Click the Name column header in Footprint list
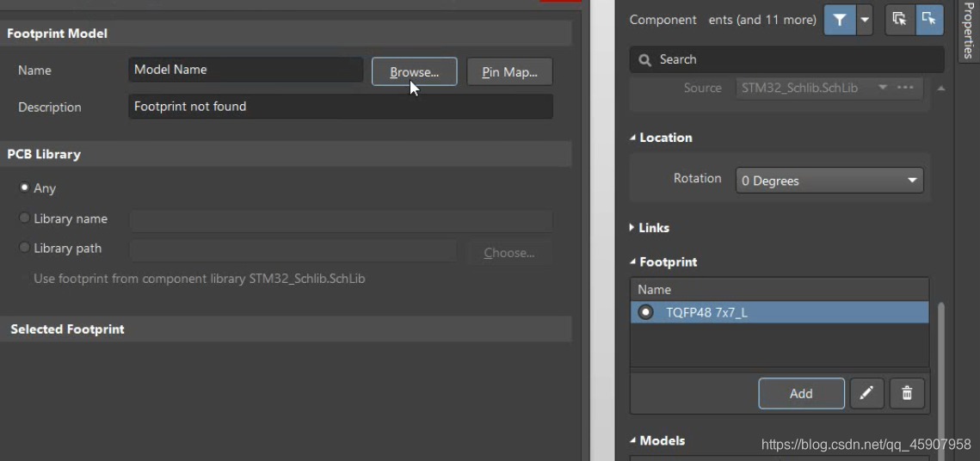This screenshot has height=461, width=980. click(x=780, y=289)
